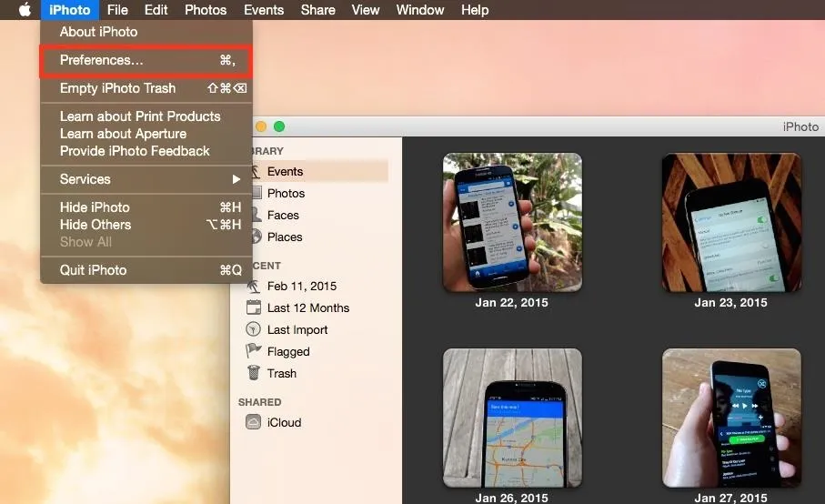825x504 pixels.
Task: Expand the Services submenu arrow
Action: [x=236, y=179]
